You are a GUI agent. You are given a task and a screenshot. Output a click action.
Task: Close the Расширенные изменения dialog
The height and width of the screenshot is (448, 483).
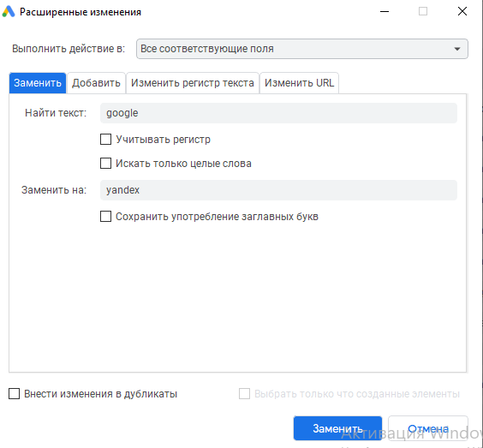pyautogui.click(x=462, y=12)
